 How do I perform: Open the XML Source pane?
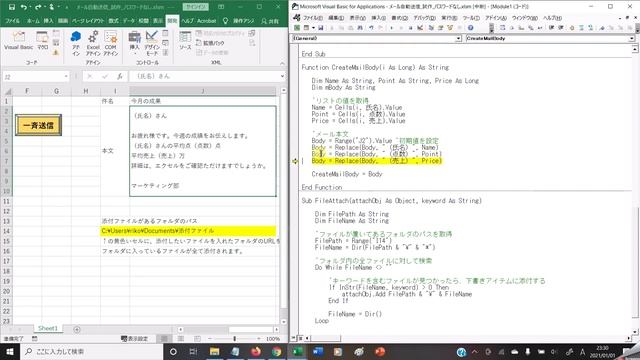pos(185,41)
